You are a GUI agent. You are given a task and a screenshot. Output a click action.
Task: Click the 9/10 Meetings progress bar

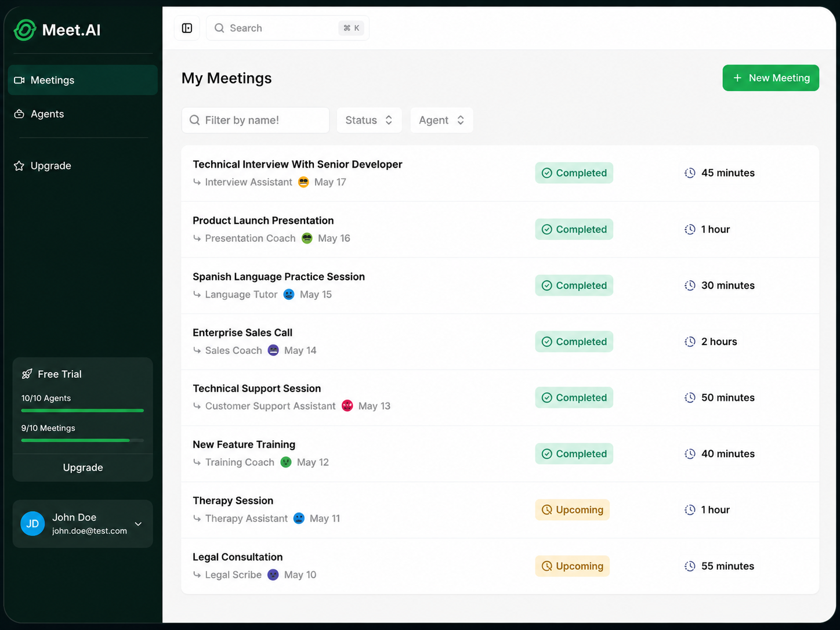[x=82, y=440]
